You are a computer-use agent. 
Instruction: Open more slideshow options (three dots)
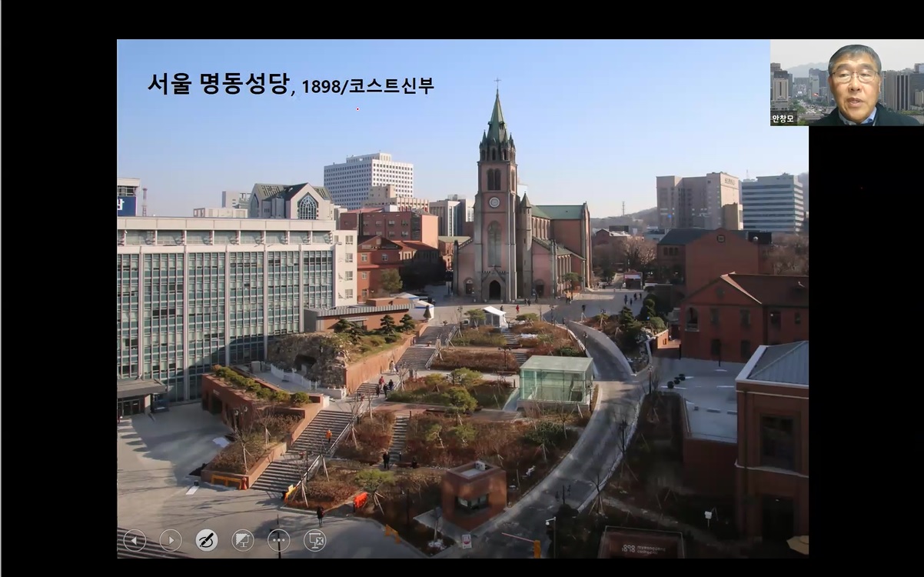[279, 540]
